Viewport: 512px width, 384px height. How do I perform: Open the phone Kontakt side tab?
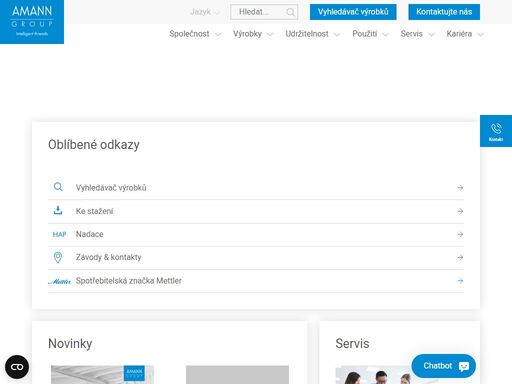496,131
